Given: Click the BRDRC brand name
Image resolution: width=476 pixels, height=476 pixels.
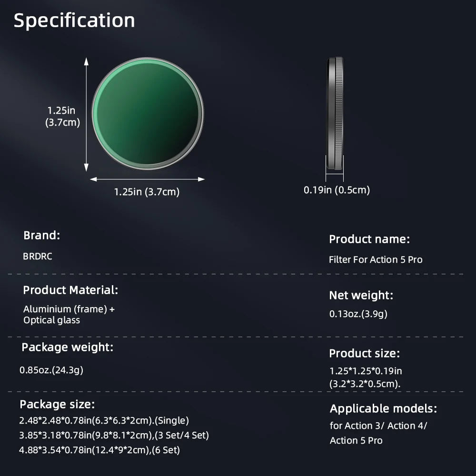Looking at the screenshot, I should pyautogui.click(x=38, y=256).
